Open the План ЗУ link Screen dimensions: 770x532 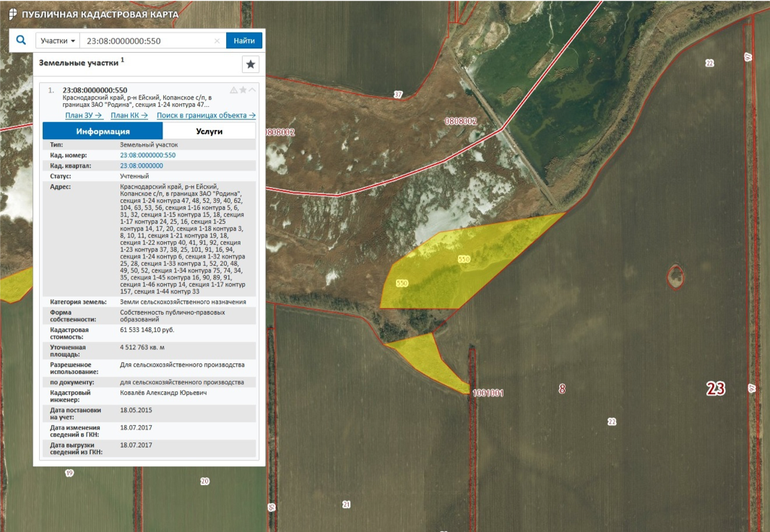point(84,115)
